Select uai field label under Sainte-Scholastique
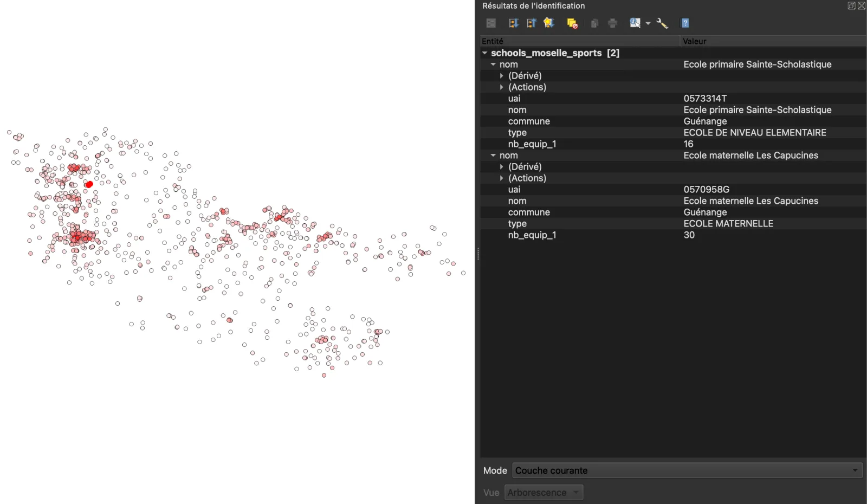Screen dimensions: 867x504 514,99
